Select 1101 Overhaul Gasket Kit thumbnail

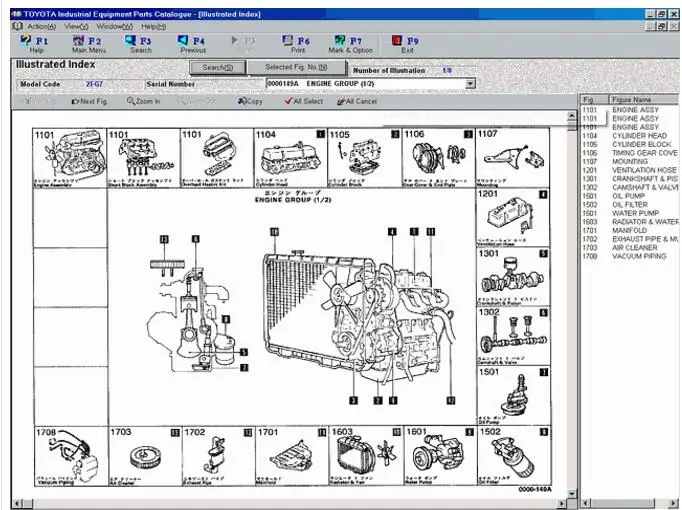pyautogui.click(x=217, y=158)
